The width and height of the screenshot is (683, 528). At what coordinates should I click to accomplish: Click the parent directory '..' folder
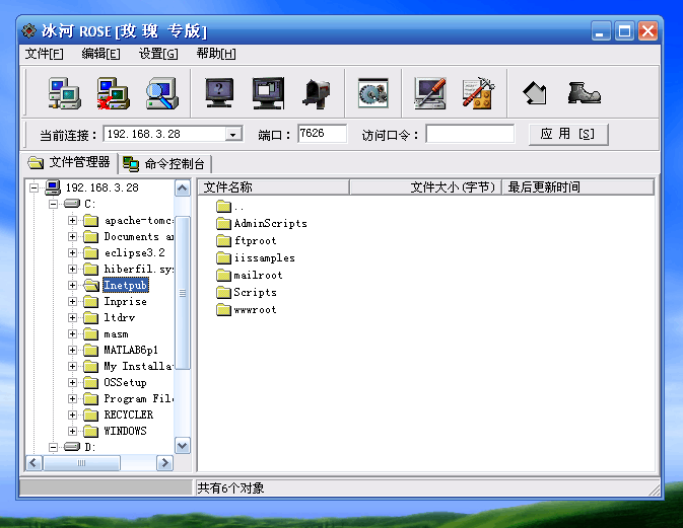coord(230,206)
